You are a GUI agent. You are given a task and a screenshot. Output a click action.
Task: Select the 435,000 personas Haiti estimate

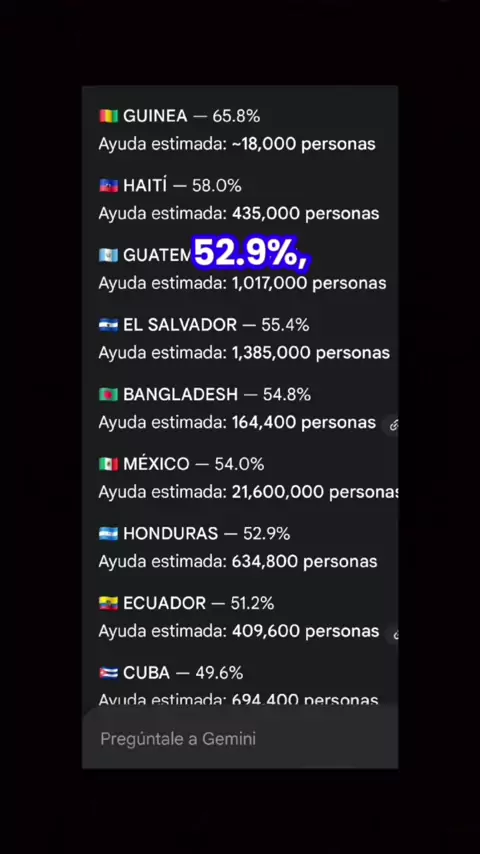305,214
